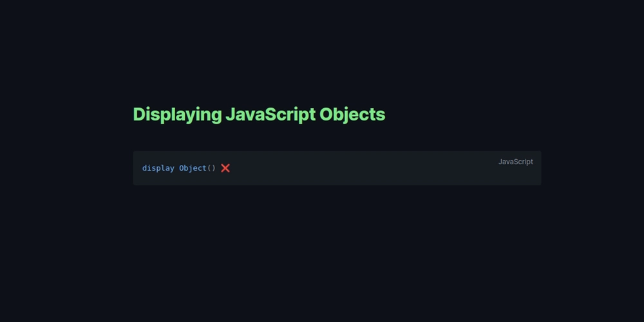Click the "t" ending "Object" in code
644x322 pixels.
[204, 168]
